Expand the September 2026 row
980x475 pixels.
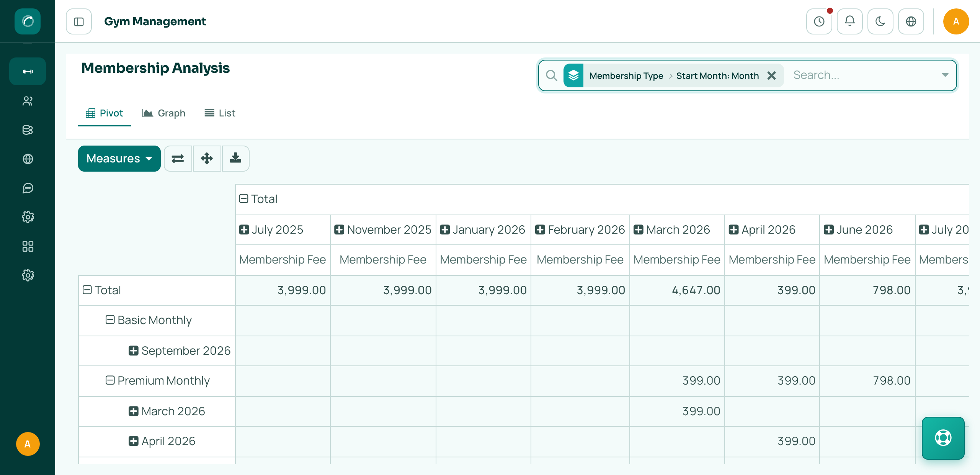point(133,351)
